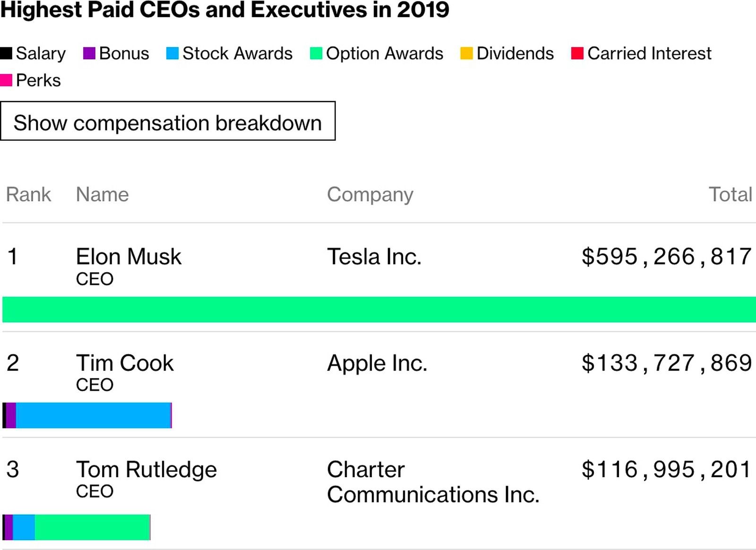Sort the table by Name column
Viewport: 756px width, 550px height.
103,194
